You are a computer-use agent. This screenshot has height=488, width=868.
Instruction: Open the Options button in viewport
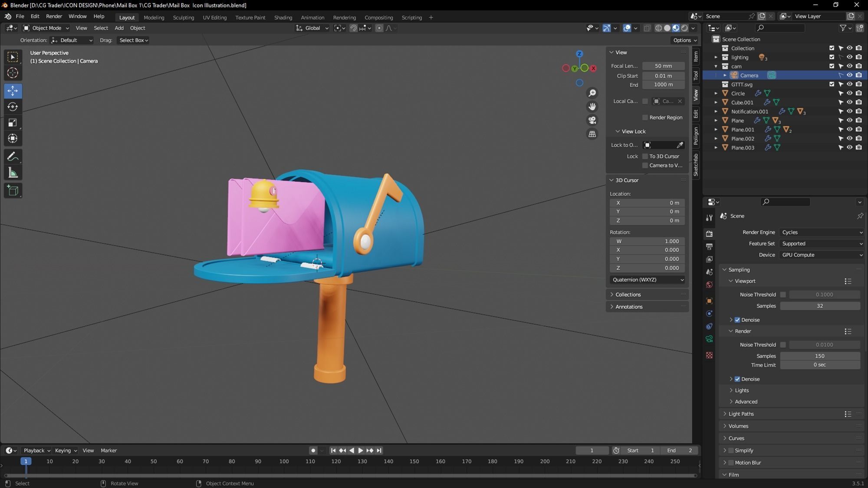tap(684, 40)
